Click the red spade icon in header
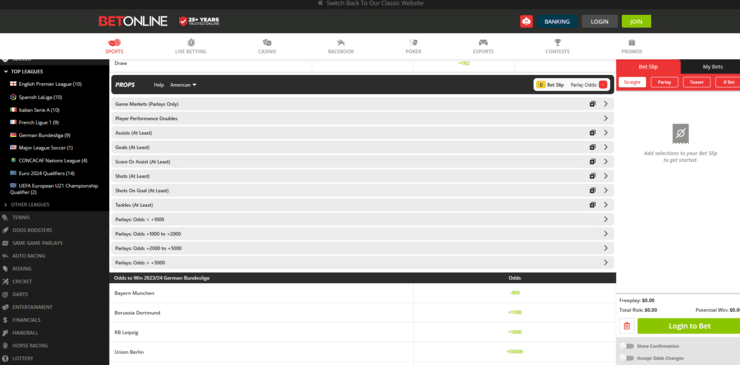 tap(526, 21)
